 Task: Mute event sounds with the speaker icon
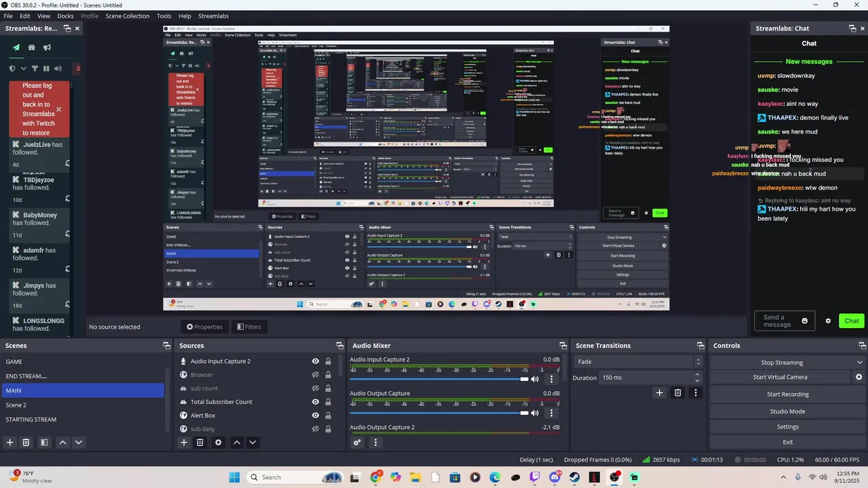[x=58, y=68]
